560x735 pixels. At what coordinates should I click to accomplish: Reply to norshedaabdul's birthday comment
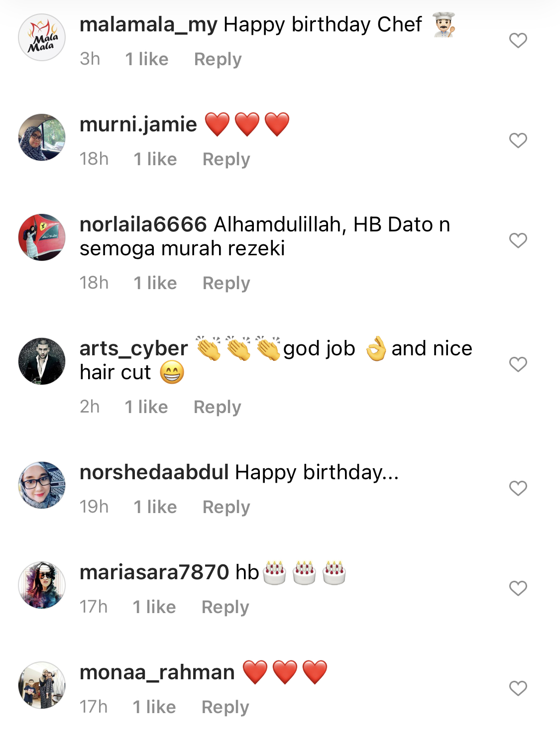tap(226, 507)
